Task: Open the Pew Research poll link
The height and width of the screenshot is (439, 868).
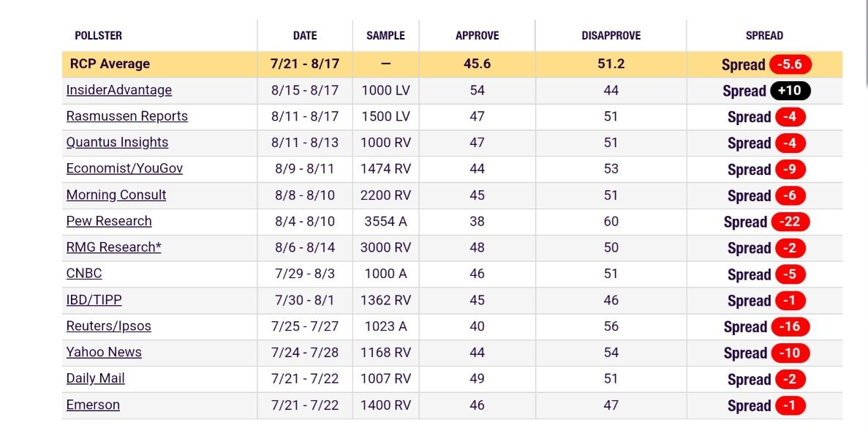Action: (x=109, y=221)
